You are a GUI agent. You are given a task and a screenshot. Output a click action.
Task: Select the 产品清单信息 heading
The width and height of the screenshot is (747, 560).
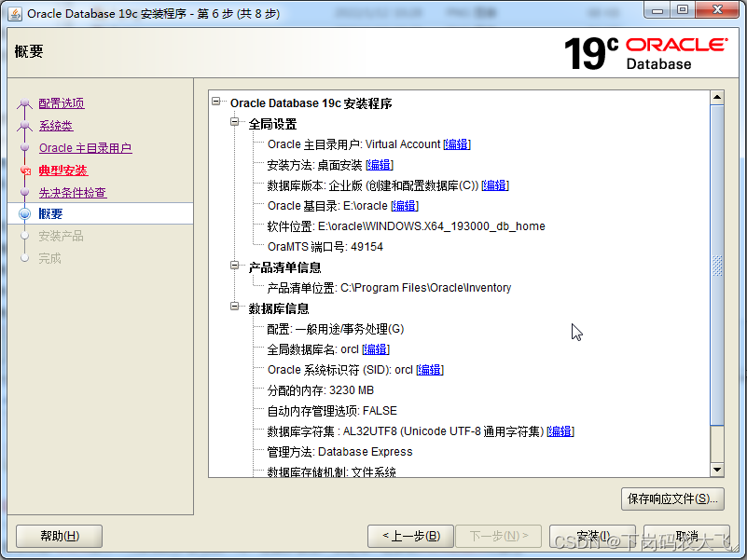[284, 267]
